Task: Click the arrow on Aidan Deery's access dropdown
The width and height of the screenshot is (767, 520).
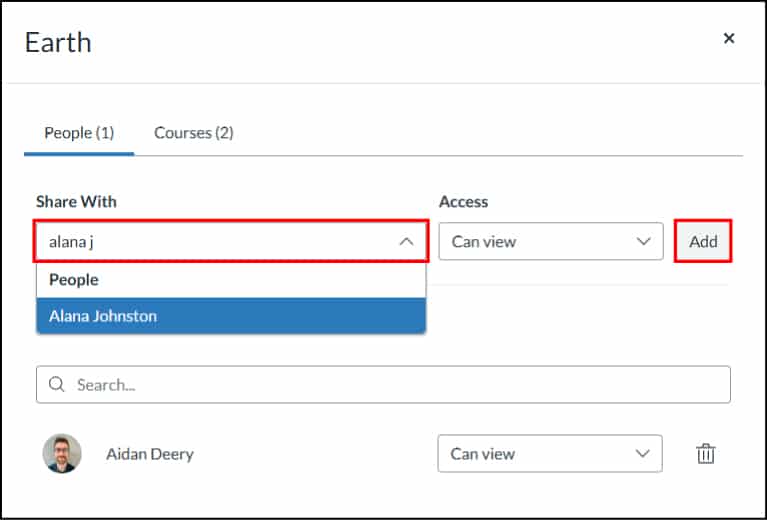Action: tap(641, 454)
